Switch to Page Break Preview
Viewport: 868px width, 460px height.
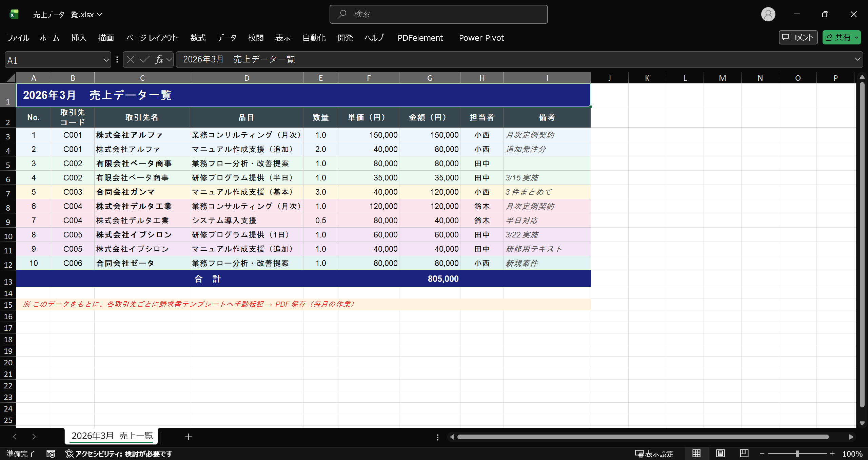[744, 454]
